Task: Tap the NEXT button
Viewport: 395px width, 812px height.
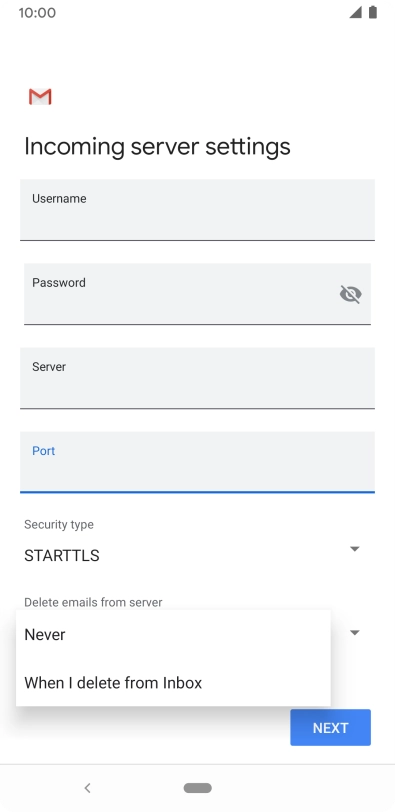Action: point(330,728)
